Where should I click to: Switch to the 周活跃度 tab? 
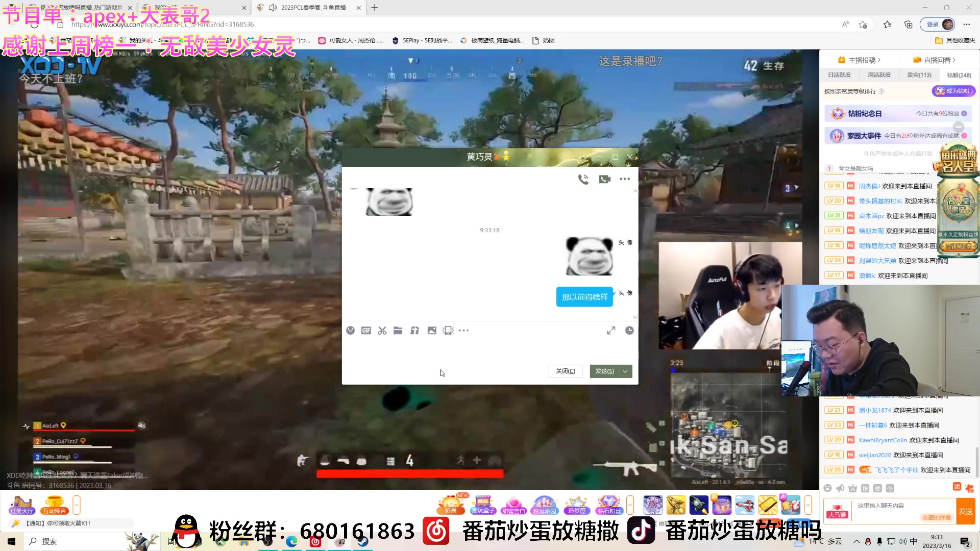879,75
